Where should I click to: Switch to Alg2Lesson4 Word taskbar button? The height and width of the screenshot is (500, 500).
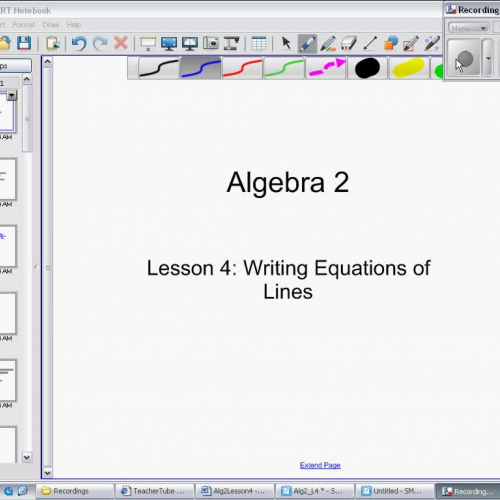pos(235,491)
